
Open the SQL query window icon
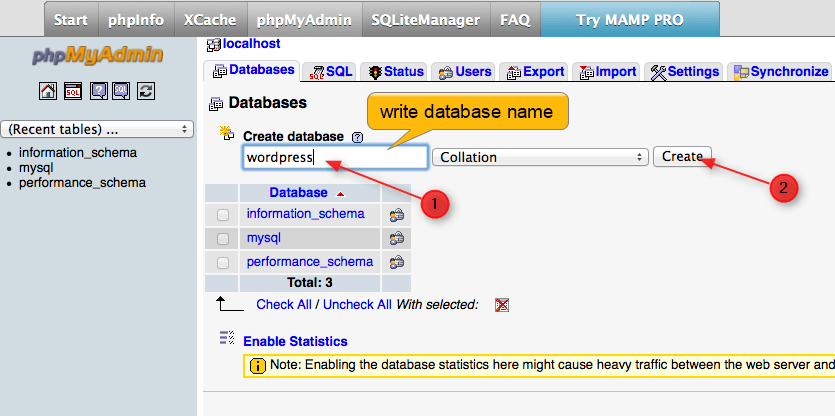tap(73, 91)
